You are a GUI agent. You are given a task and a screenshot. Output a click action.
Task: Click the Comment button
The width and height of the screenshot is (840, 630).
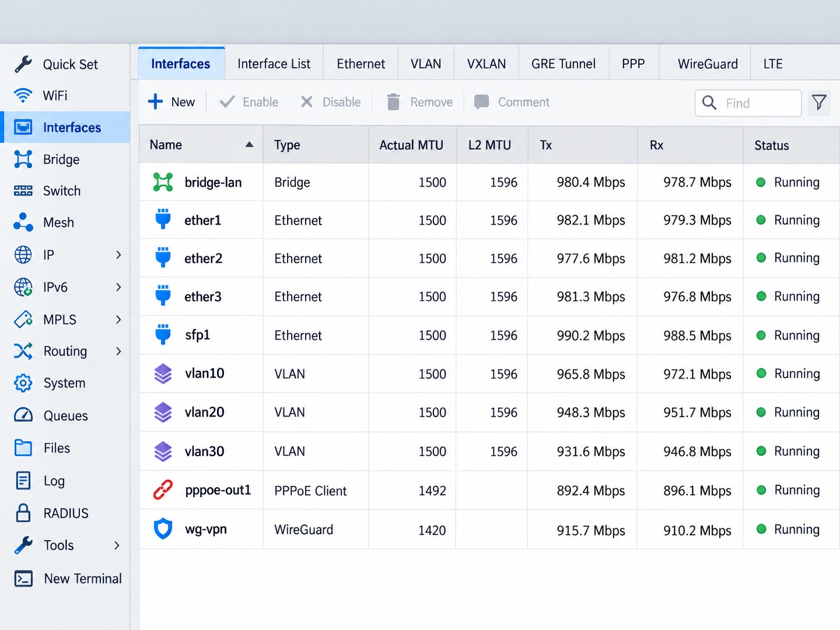point(512,102)
